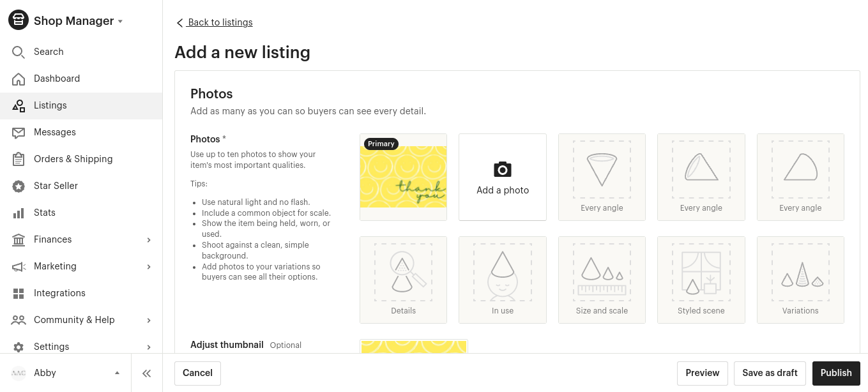Image resolution: width=868 pixels, height=392 pixels.
Task: Select the primary thank you photo thumbnail
Action: click(403, 177)
